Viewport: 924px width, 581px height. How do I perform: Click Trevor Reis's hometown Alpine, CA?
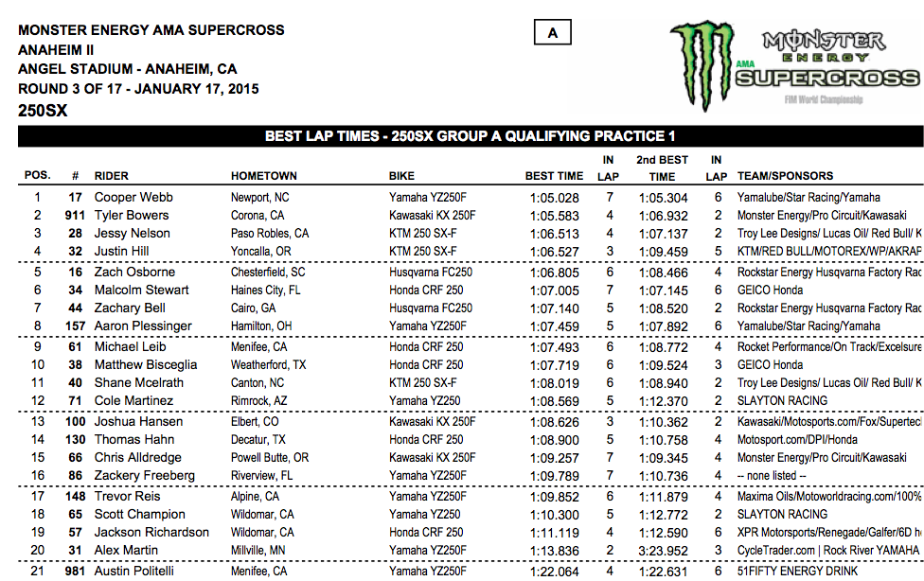(x=255, y=497)
